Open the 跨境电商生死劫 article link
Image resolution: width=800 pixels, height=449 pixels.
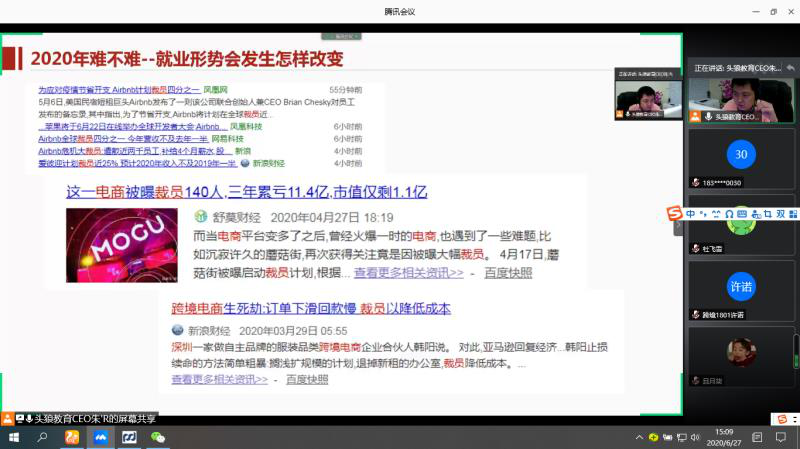[x=311, y=308]
